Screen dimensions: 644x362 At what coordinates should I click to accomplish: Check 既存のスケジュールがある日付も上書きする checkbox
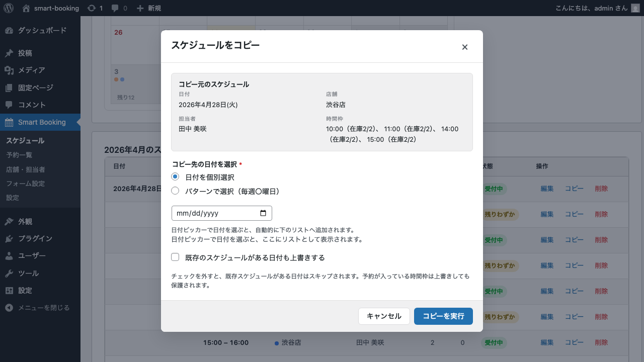[x=175, y=257]
